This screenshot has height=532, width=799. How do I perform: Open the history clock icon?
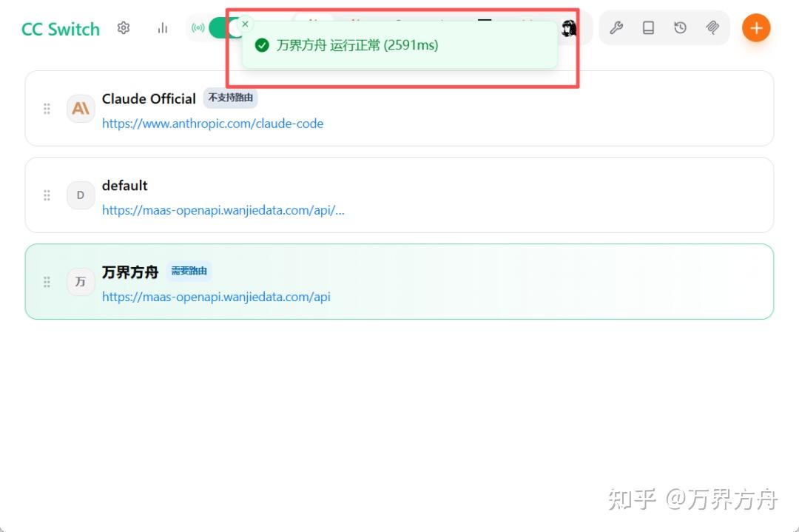point(681,27)
